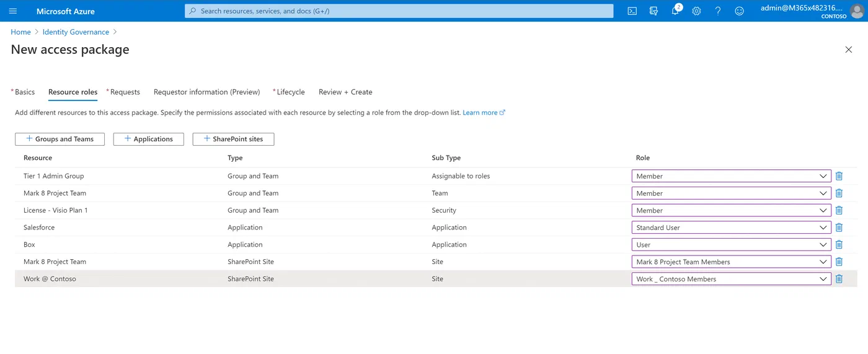This screenshot has height=354, width=868.
Task: Add Applications resource
Action: tap(148, 139)
